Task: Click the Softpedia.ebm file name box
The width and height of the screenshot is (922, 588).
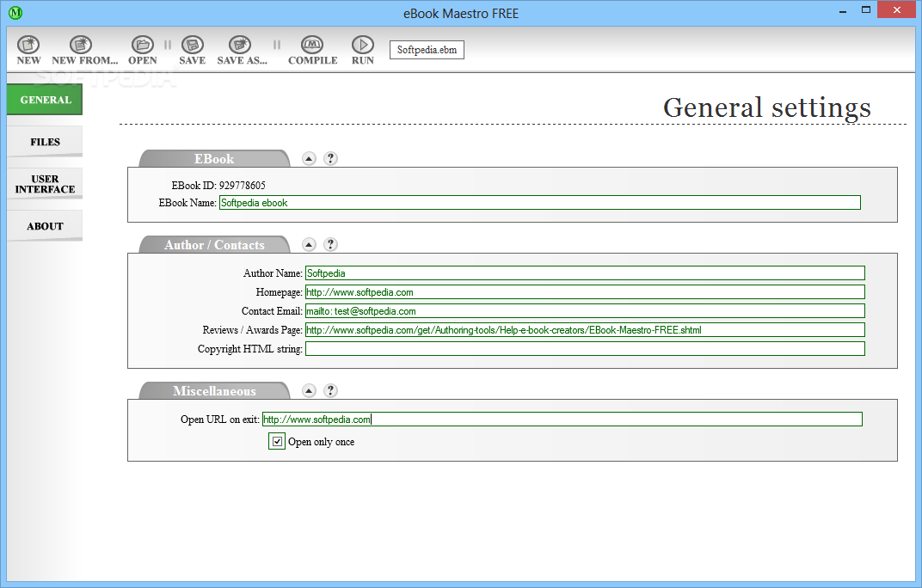Action: point(427,50)
